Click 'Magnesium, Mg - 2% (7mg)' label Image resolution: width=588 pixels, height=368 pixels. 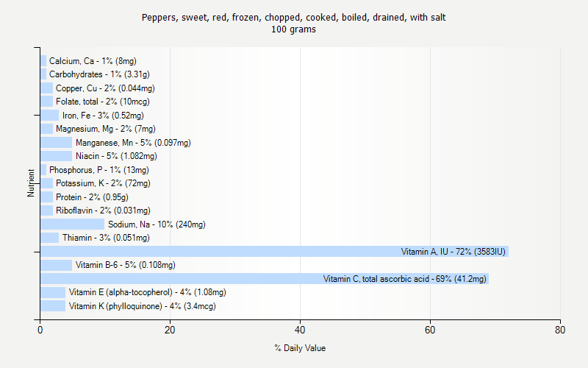point(106,129)
